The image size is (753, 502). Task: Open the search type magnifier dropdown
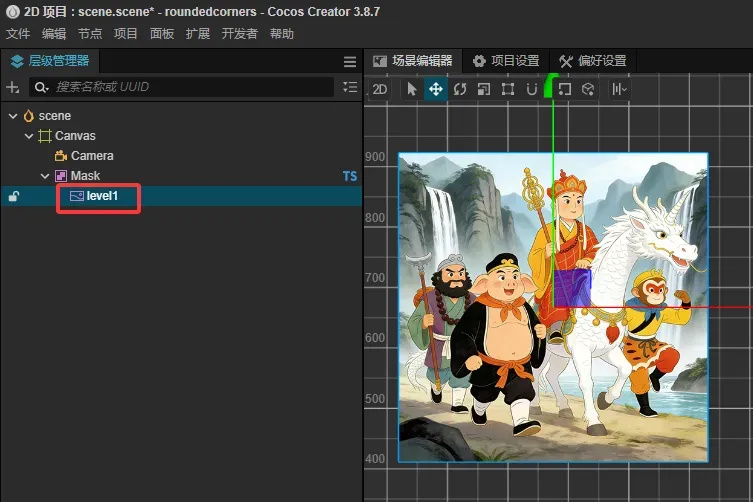[41, 87]
